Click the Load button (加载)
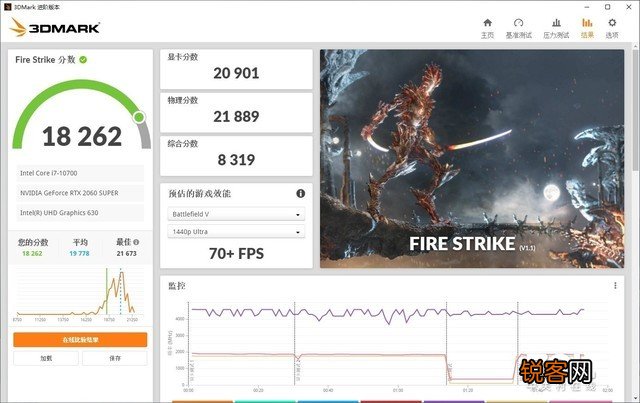The height and width of the screenshot is (403, 640). (46, 358)
